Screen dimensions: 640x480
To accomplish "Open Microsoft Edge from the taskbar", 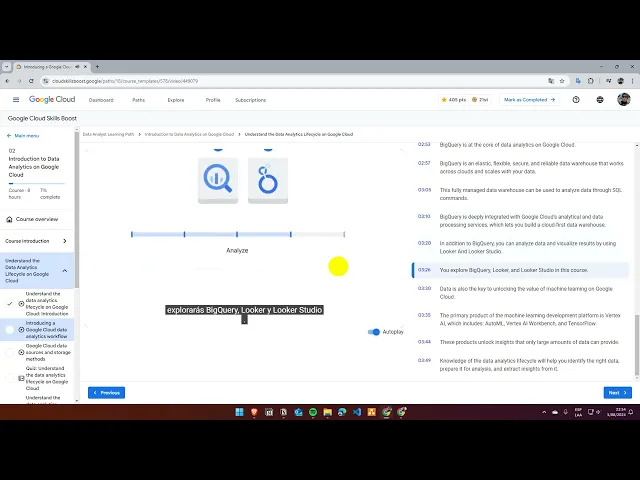I will tap(342, 412).
